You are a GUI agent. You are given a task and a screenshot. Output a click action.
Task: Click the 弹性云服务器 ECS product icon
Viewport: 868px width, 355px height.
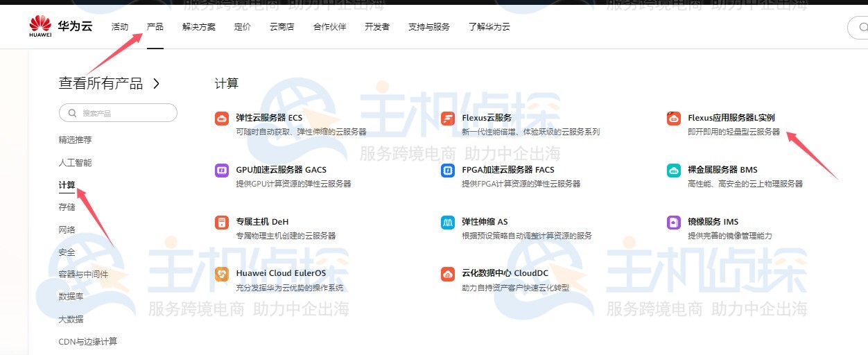coord(222,119)
